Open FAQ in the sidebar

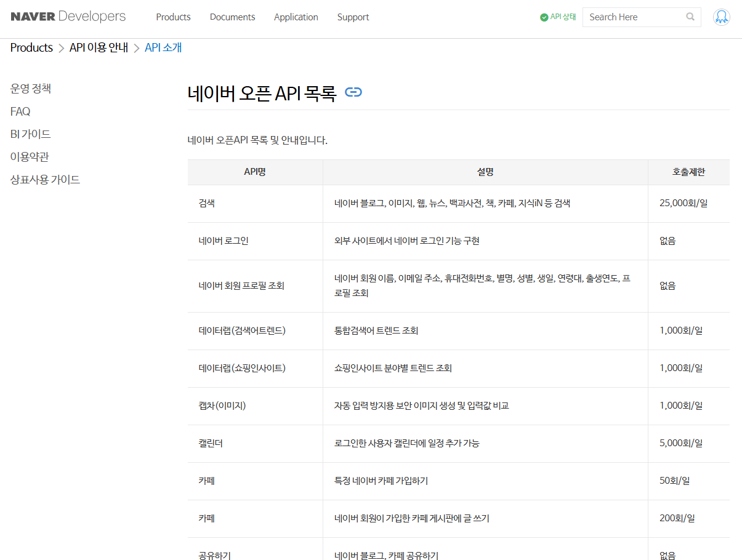20,111
